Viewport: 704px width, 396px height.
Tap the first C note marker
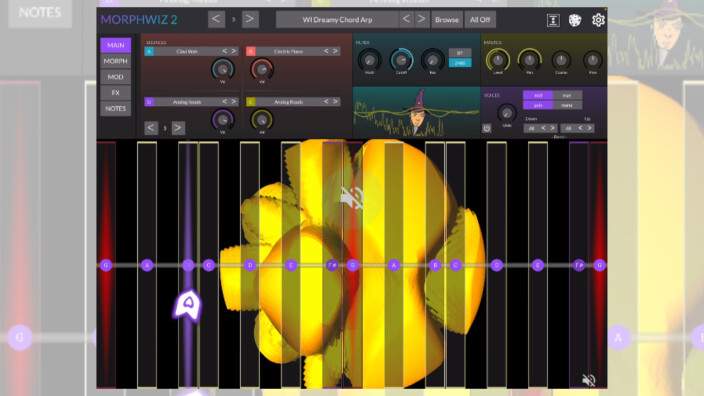coord(208,265)
